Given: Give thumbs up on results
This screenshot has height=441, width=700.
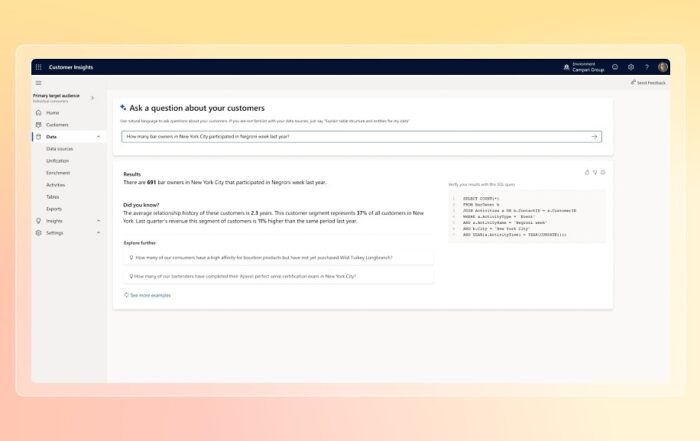Looking at the screenshot, I should point(587,172).
